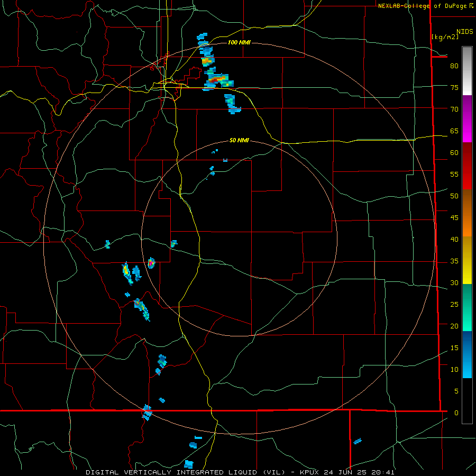Pick the green segment of the color bar
Image resolution: width=476 pixels, height=476 pixels.
tap(467, 307)
